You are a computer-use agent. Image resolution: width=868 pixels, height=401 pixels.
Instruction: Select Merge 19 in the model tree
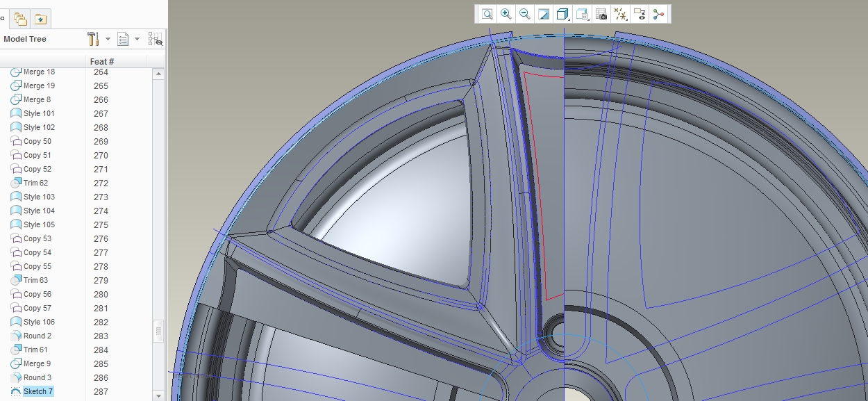coord(39,85)
